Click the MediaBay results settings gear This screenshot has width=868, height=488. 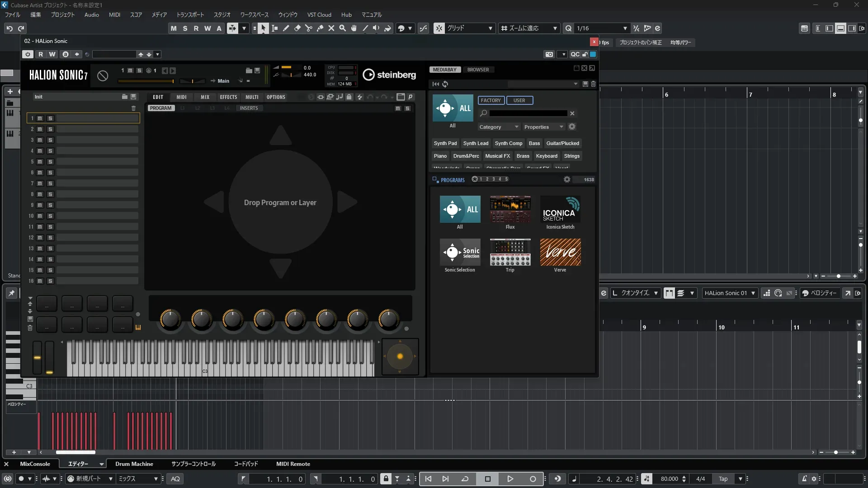[567, 179]
